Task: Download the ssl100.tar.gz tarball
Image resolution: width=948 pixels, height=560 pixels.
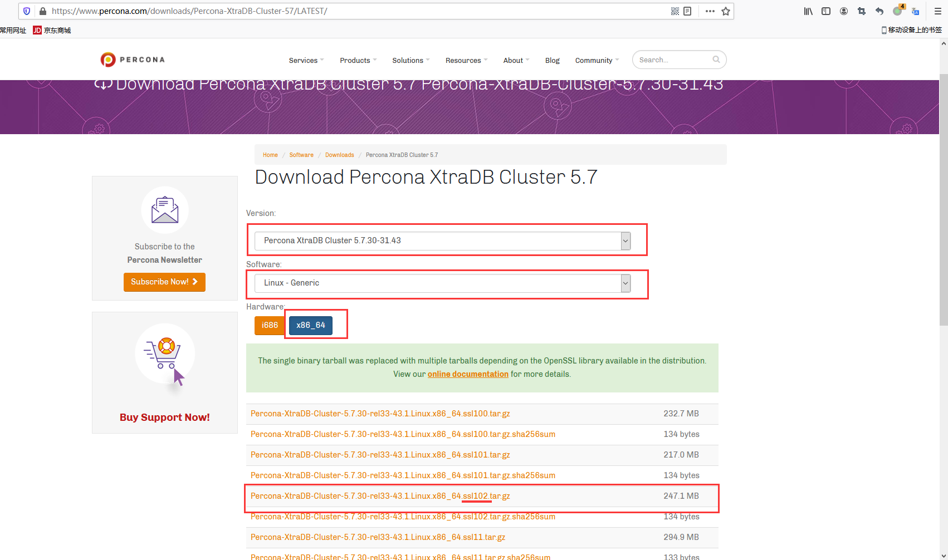Action: click(380, 414)
